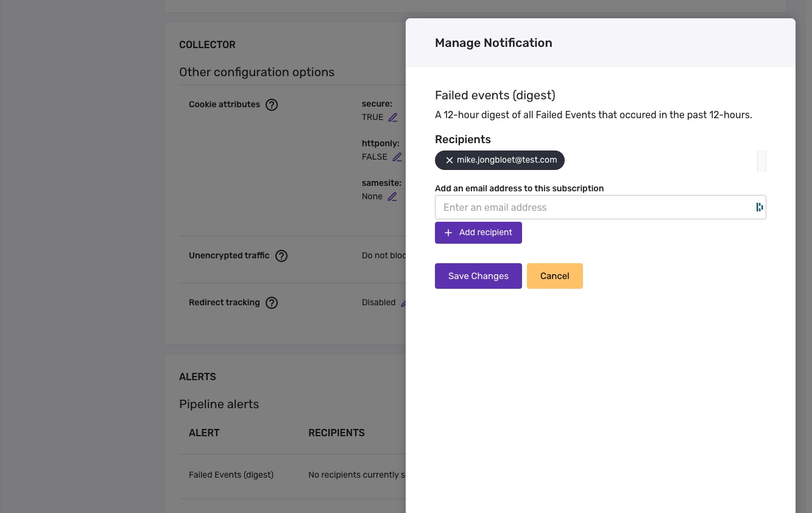
Task: Edit the samesite cookie setting
Action: coord(392,197)
